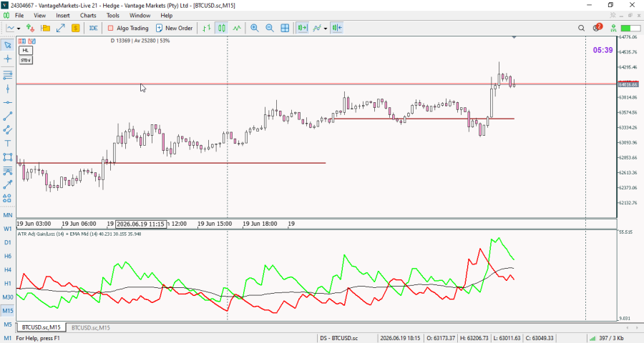Open the IDE MetaEditor button

94,28
